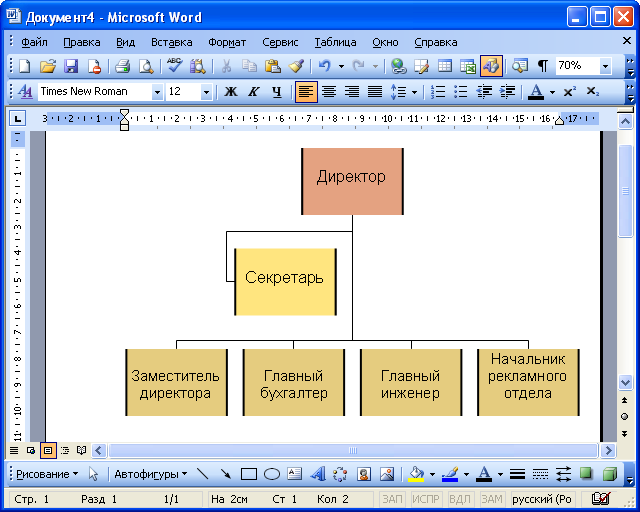Click the Print icon in toolbar
This screenshot has width=640, height=512.
(x=122, y=66)
